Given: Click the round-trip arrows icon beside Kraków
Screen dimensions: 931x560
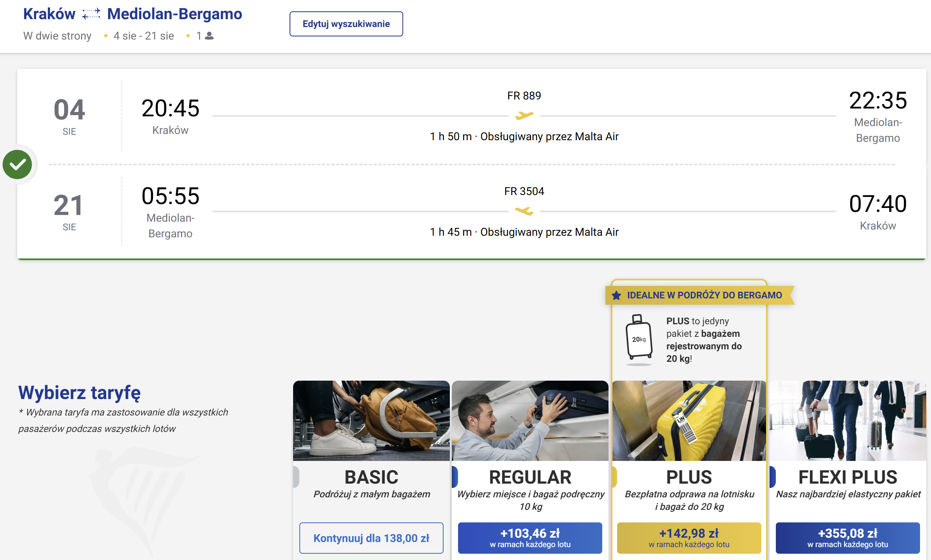Looking at the screenshot, I should [91, 14].
